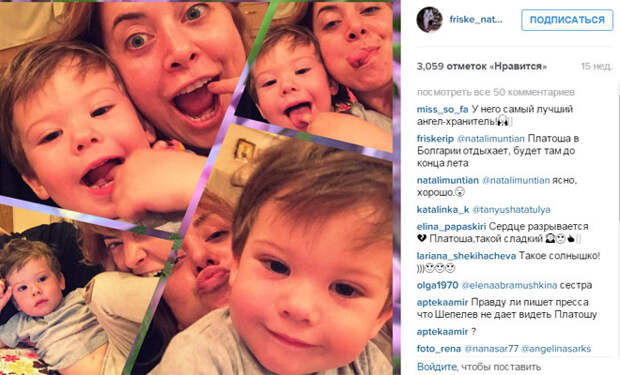Open the friskerip commenter profile
This screenshot has width=620, height=375.
tap(435, 139)
